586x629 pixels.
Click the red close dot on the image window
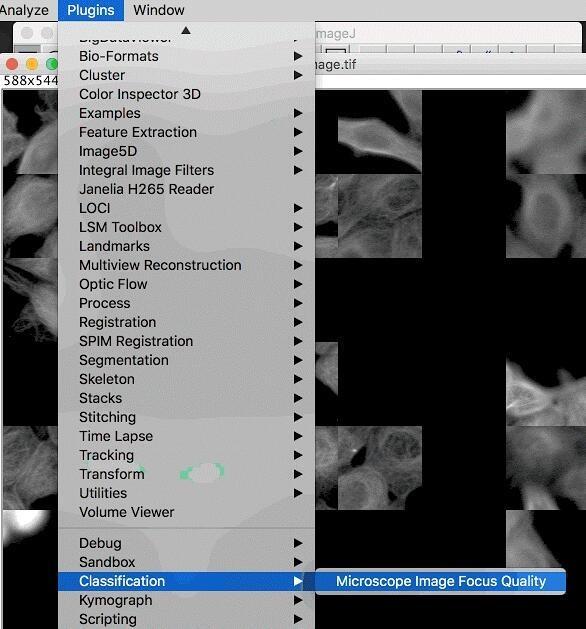click(12, 64)
